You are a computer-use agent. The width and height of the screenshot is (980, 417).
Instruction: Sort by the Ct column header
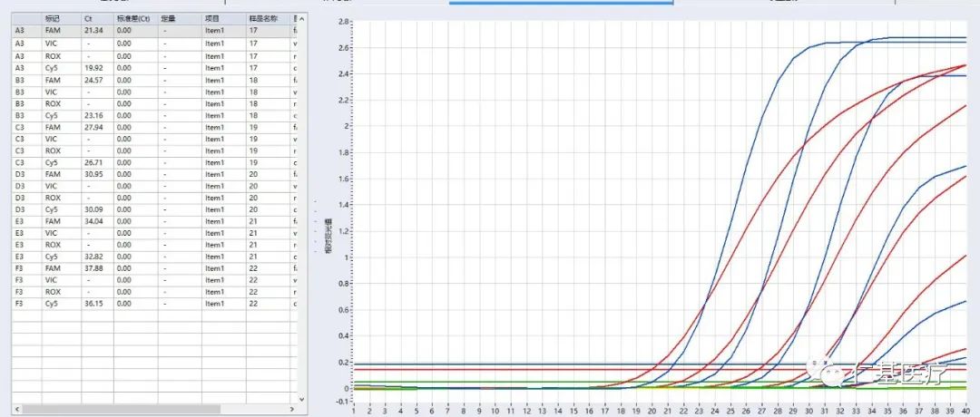(88, 18)
